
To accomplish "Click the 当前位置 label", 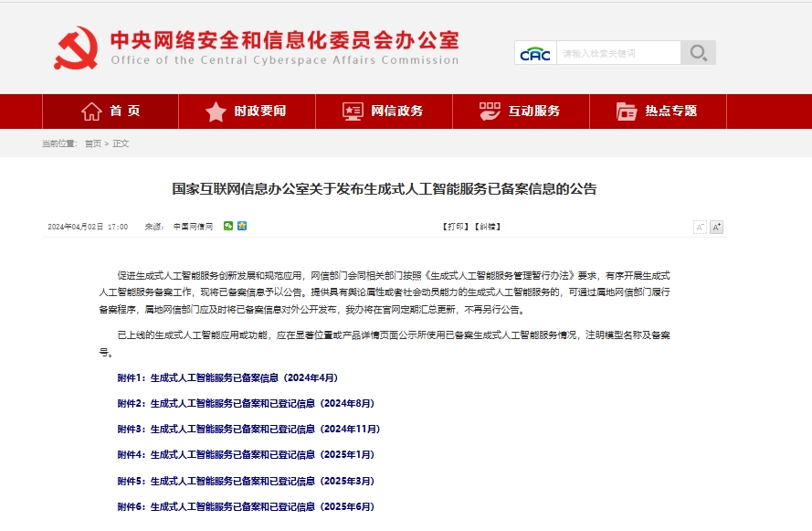I will (59, 143).
